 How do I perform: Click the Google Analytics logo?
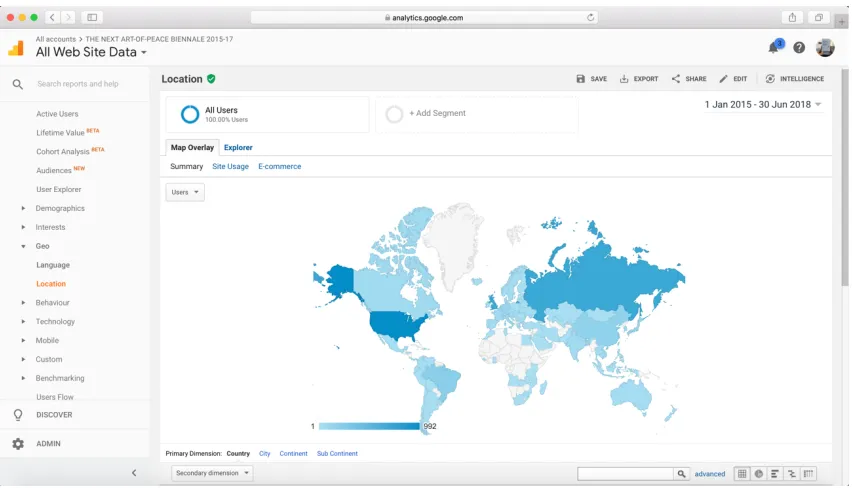(16, 48)
